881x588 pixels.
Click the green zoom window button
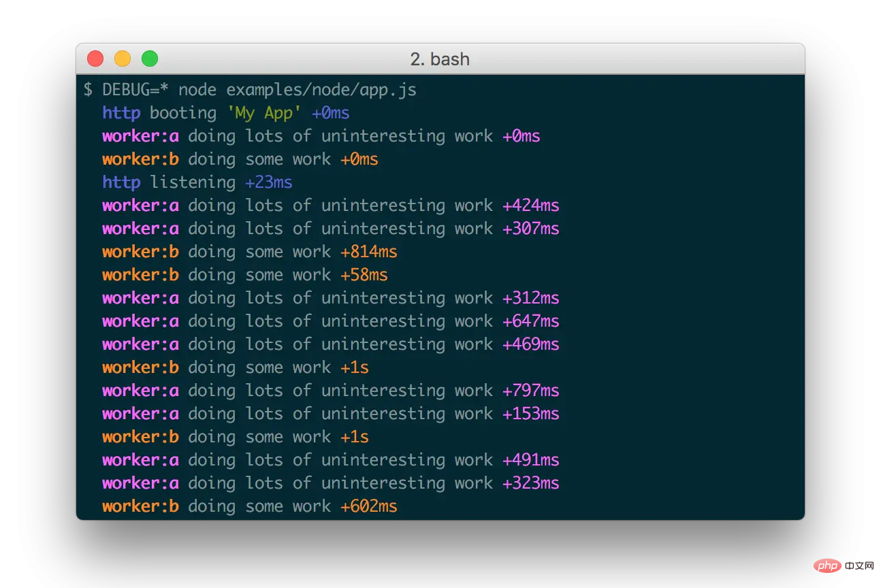pos(150,59)
